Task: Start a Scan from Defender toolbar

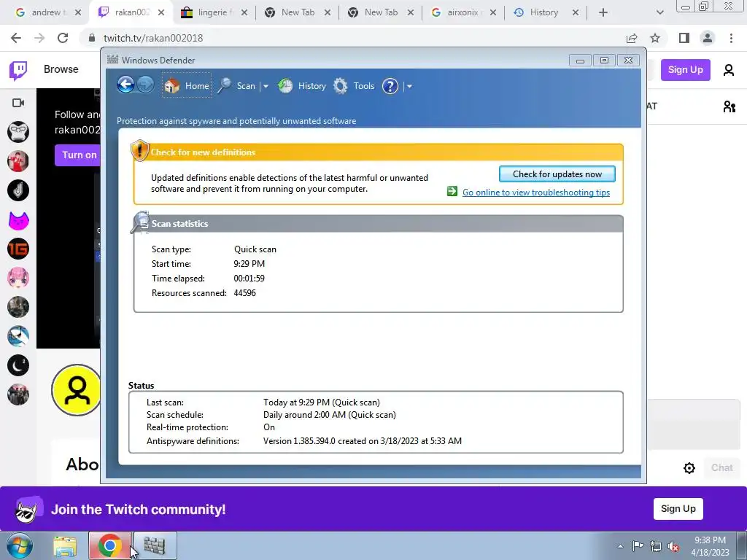Action: pyautogui.click(x=237, y=86)
